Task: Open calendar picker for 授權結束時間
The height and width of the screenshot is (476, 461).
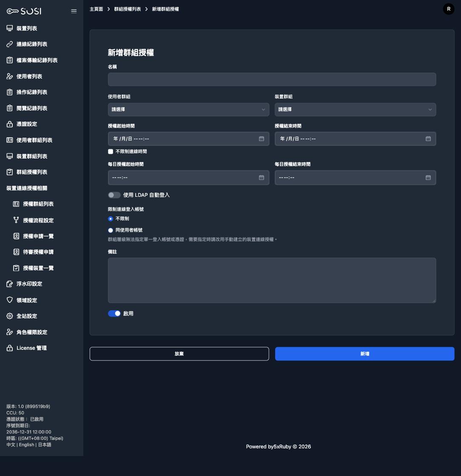Action: pyautogui.click(x=428, y=139)
